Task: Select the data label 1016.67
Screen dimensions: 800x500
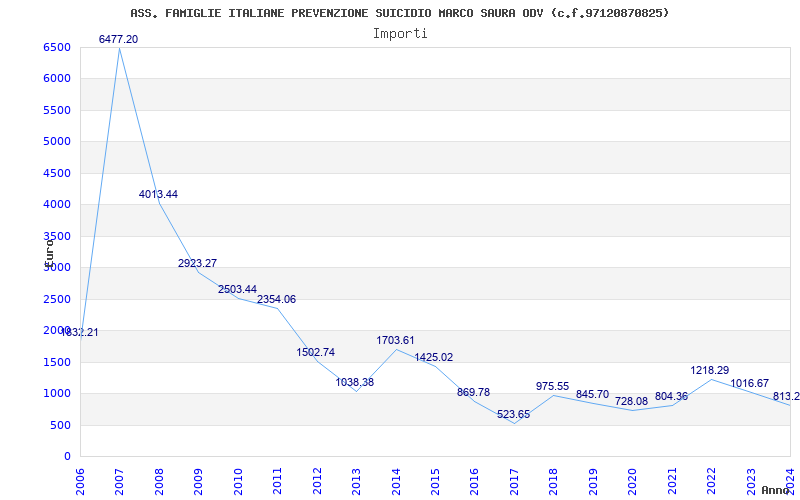Action: click(749, 383)
